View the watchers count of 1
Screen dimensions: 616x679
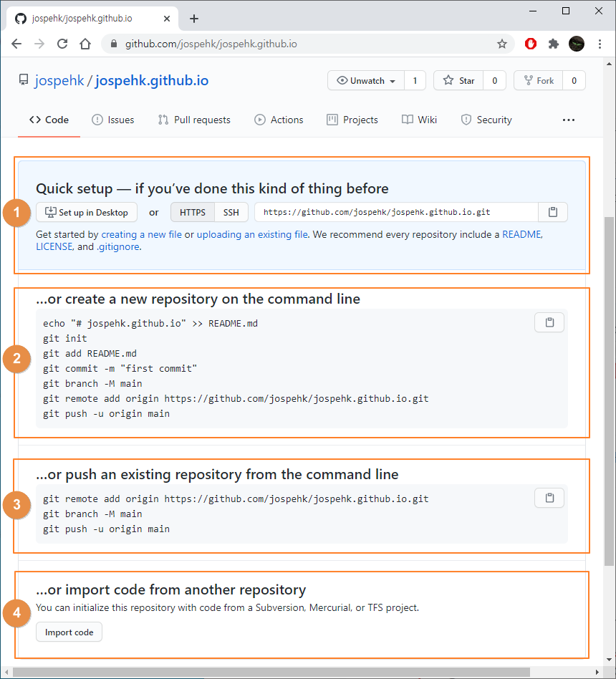tap(415, 80)
